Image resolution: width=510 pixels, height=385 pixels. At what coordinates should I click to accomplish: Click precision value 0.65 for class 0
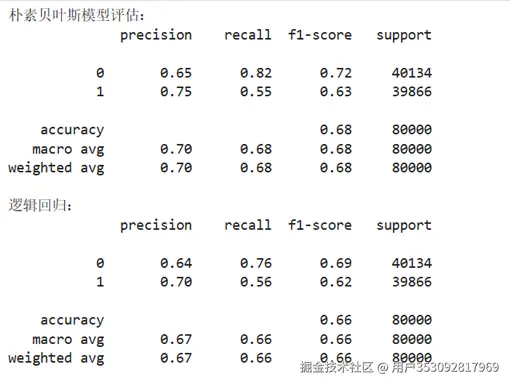click(176, 73)
